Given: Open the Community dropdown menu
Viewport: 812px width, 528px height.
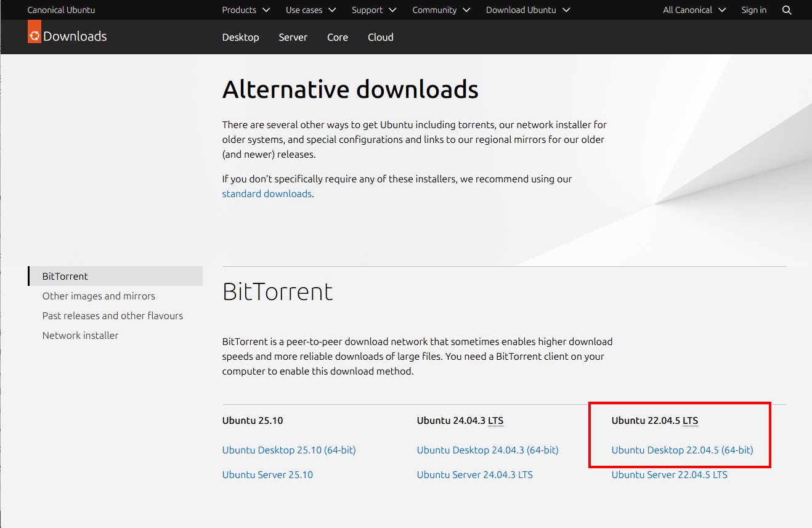Looking at the screenshot, I should pos(441,10).
